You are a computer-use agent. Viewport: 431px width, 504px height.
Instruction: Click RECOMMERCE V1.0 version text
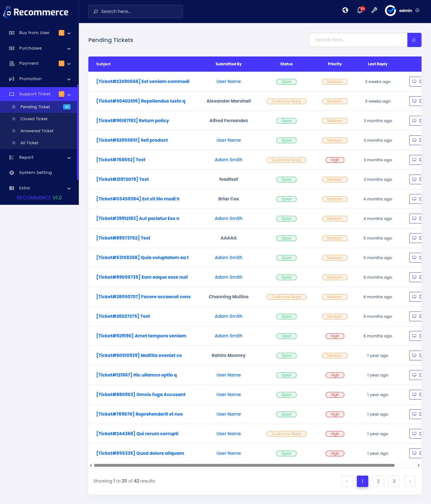click(x=39, y=198)
